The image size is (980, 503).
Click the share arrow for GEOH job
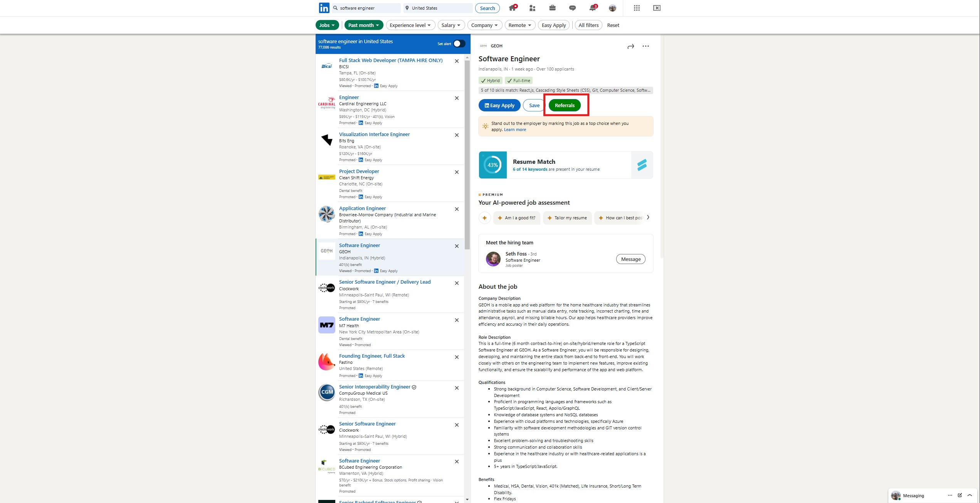point(630,46)
